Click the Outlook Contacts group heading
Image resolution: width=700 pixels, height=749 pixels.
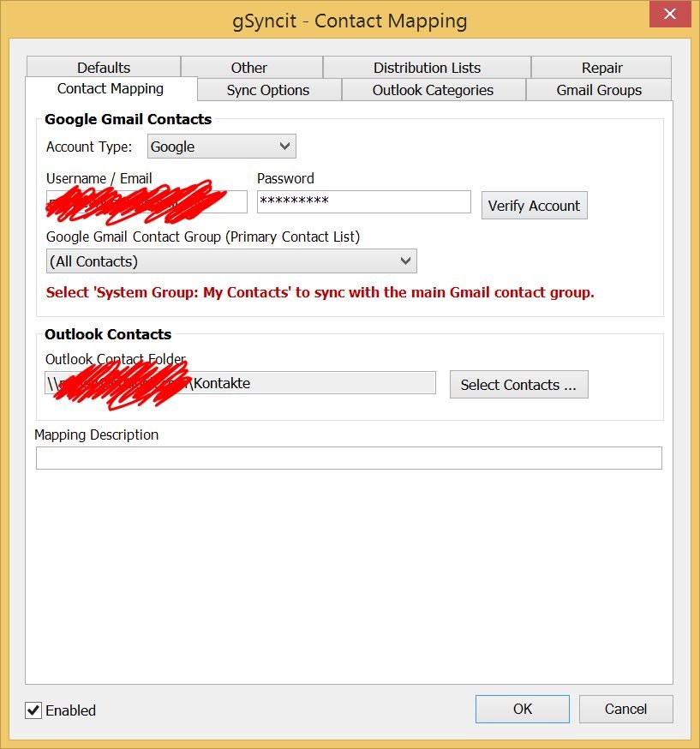coord(108,334)
